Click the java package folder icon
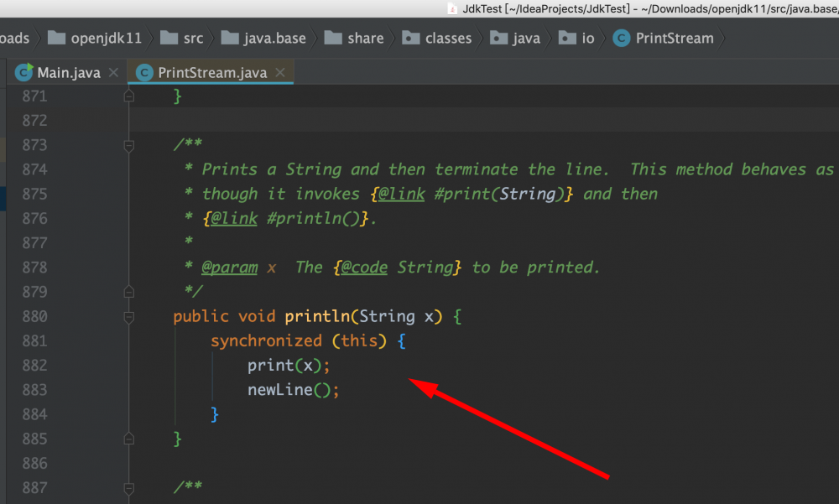The height and width of the screenshot is (504, 839). 498,38
